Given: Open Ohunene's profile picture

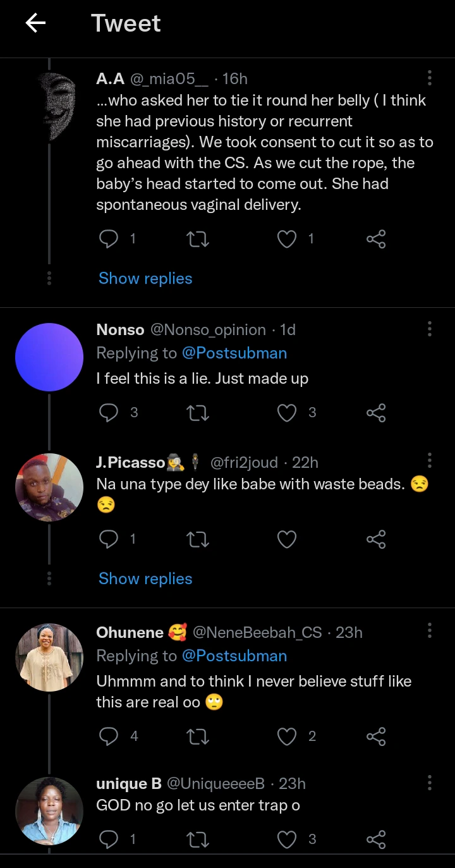Looking at the screenshot, I should pos(49,657).
